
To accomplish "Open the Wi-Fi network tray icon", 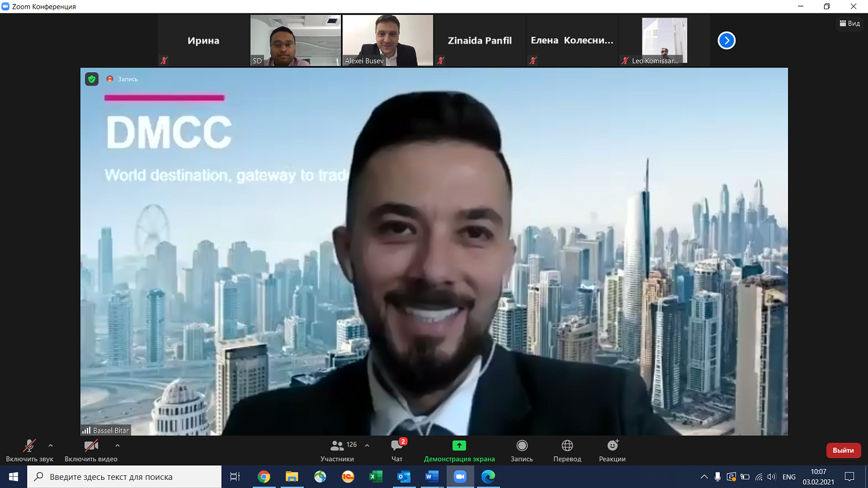I will (759, 477).
